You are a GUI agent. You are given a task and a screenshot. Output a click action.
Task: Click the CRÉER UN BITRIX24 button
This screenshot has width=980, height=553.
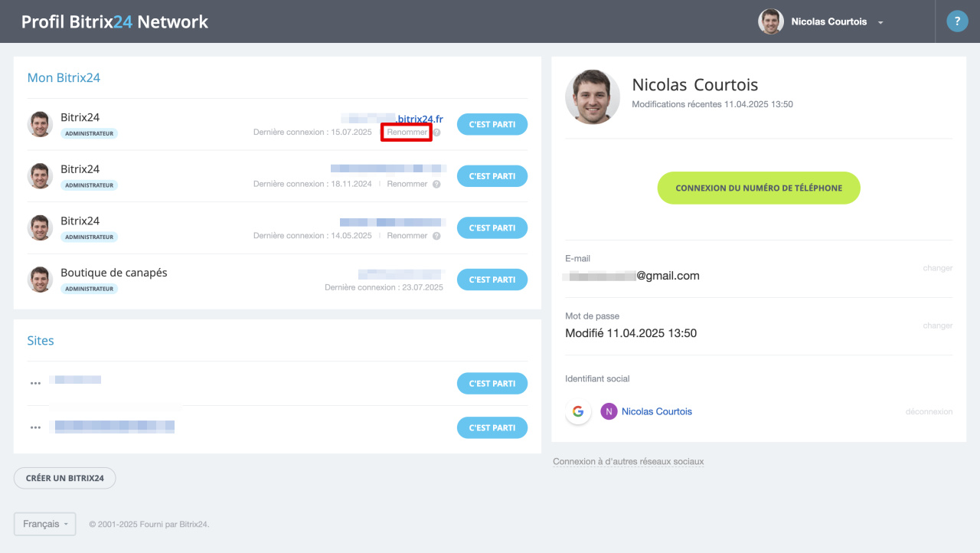65,478
